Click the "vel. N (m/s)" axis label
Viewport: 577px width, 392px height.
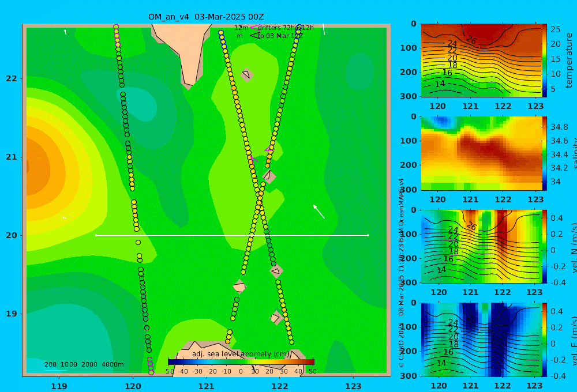click(574, 248)
